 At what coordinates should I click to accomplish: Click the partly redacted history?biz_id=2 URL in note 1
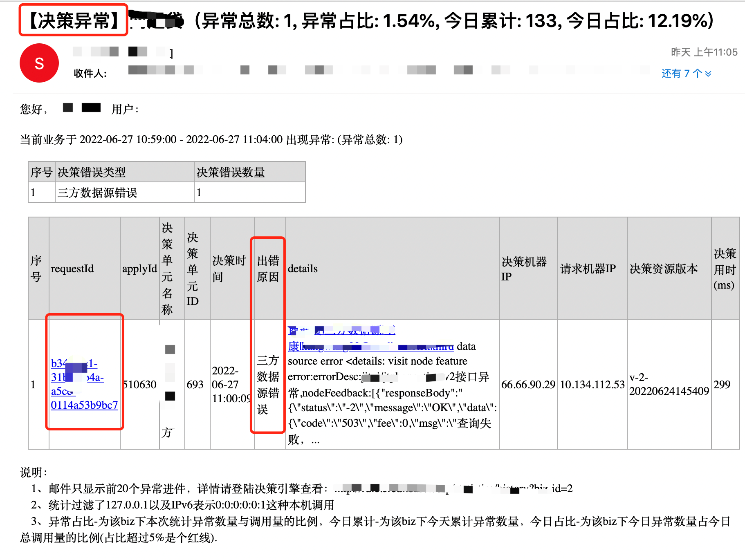coord(453,488)
